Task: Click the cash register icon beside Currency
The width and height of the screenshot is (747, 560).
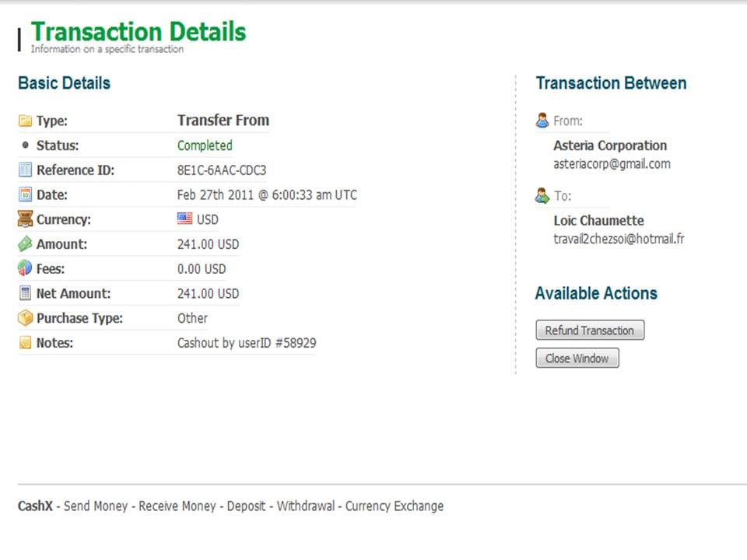Action: tap(25, 219)
